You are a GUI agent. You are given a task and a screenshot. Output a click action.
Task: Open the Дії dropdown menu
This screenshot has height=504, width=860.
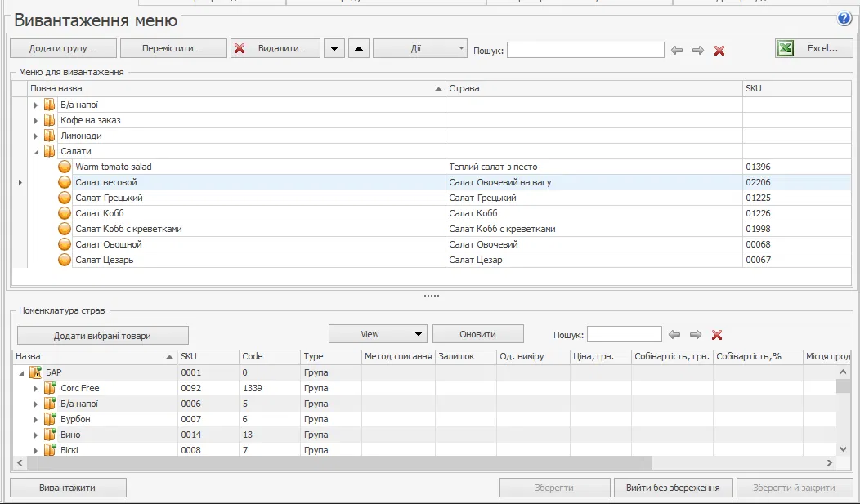pyautogui.click(x=419, y=49)
